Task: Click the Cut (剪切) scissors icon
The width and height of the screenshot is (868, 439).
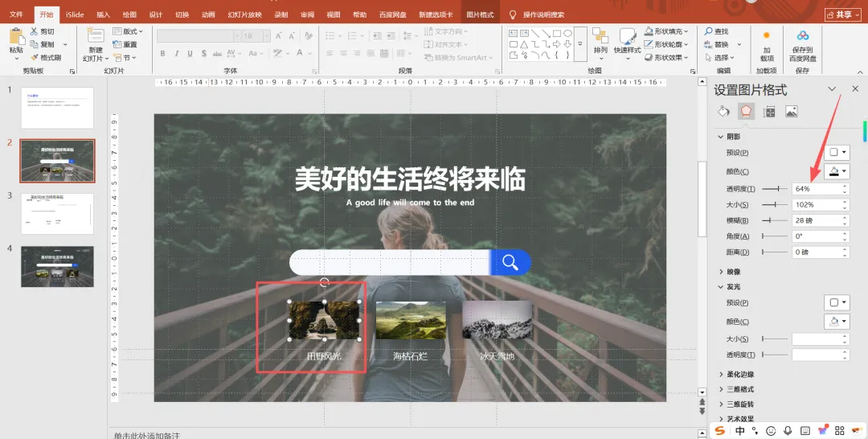Action: (x=35, y=31)
